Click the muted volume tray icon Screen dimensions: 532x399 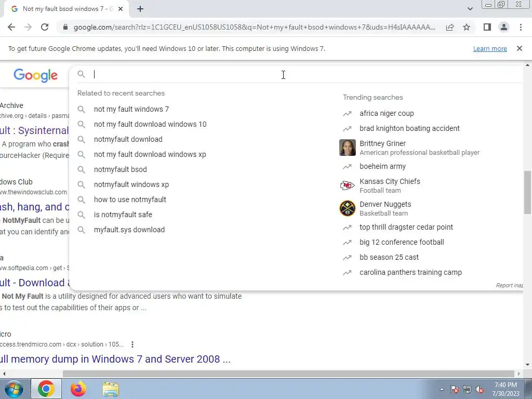click(480, 390)
